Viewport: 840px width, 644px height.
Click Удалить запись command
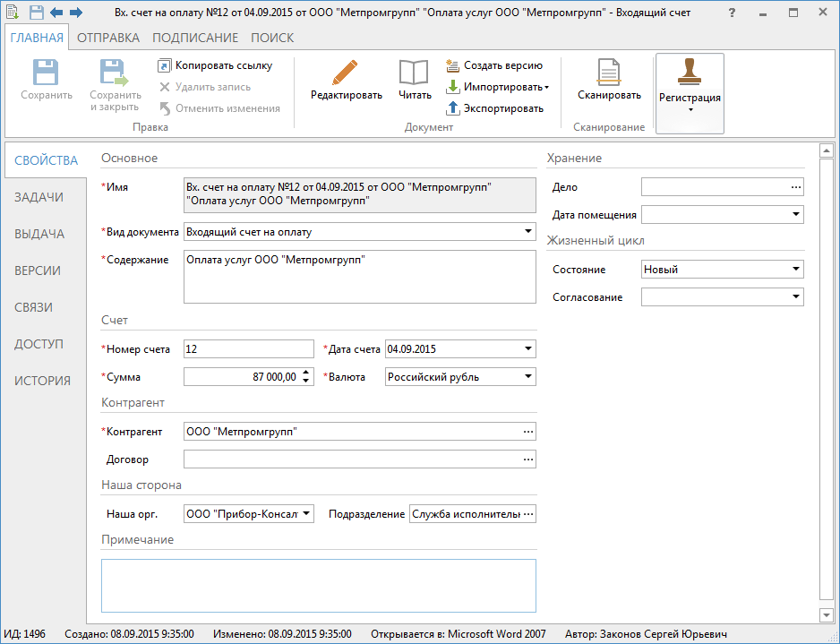[205, 87]
